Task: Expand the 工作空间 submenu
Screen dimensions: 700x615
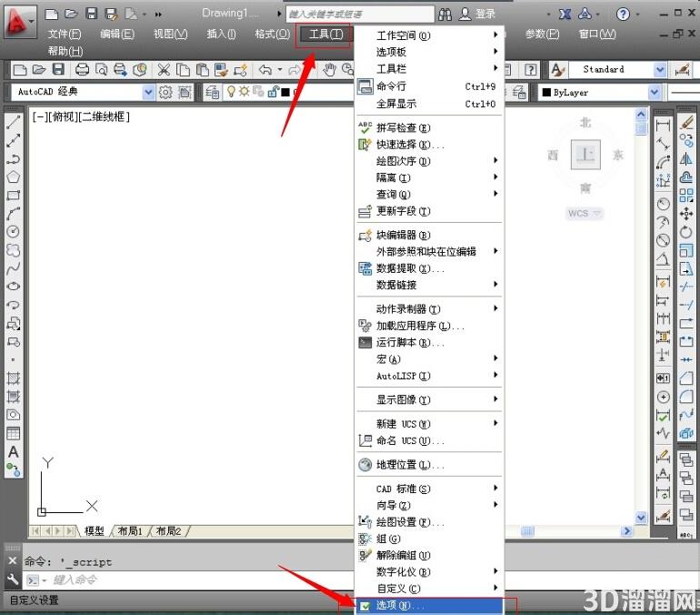Action: coord(429,35)
